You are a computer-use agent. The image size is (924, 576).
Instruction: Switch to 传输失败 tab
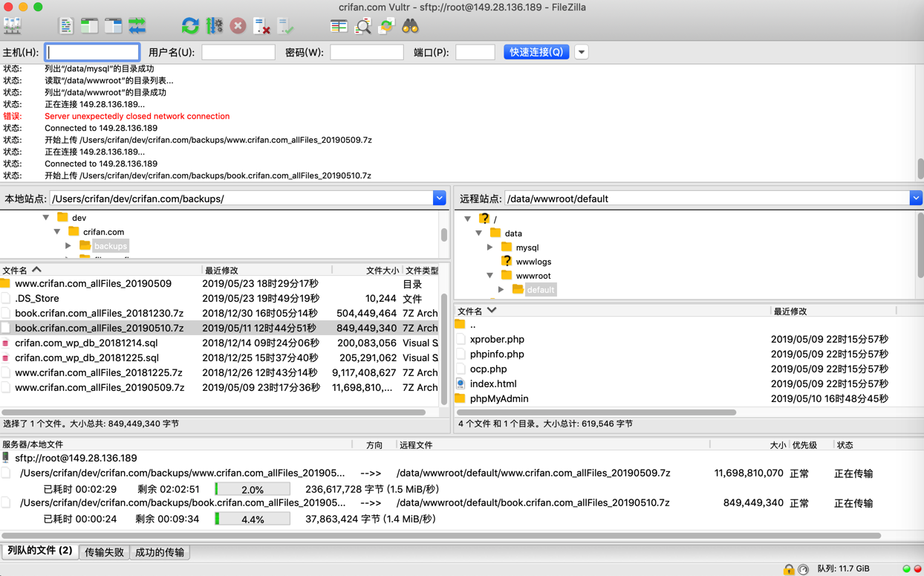104,552
